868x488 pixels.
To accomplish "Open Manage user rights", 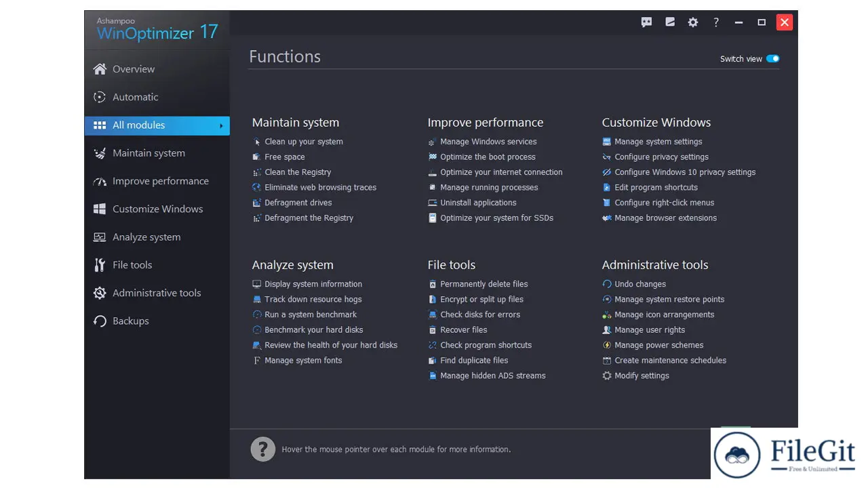I will (x=650, y=330).
